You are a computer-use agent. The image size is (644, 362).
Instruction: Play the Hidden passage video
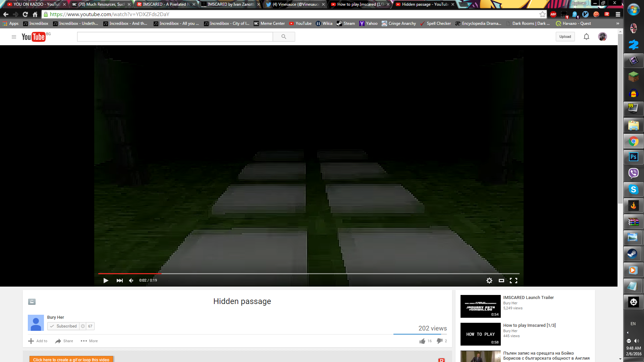106,281
